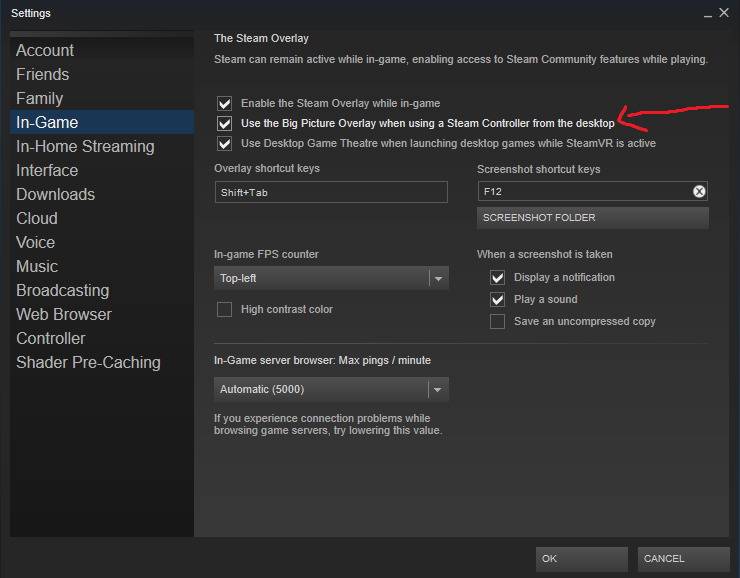The width and height of the screenshot is (740, 578).
Task: Enable High contrast color checkbox
Action: pos(225,310)
